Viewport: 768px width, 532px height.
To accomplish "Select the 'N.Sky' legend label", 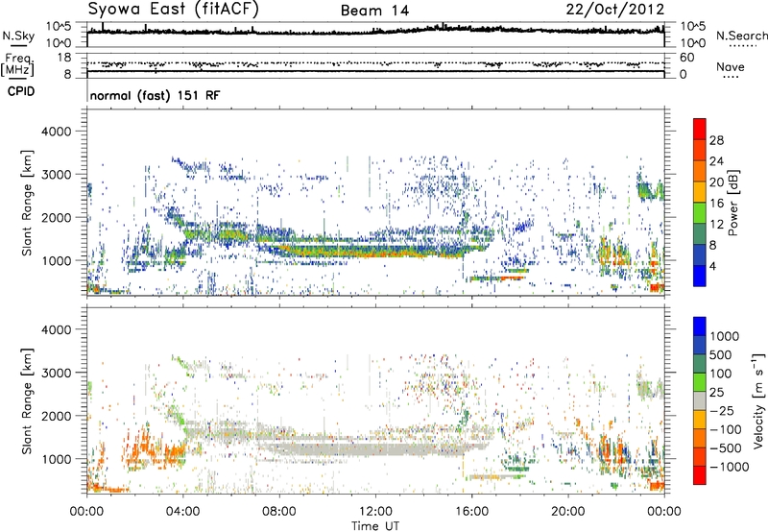I will pyautogui.click(x=18, y=36).
